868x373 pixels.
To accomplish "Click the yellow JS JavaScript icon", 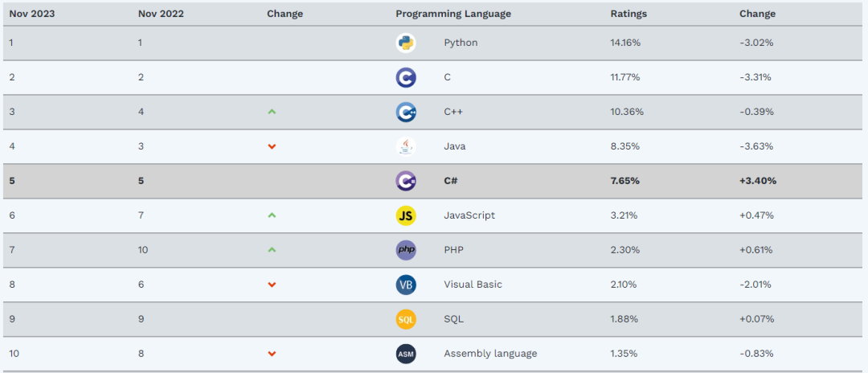I will pyautogui.click(x=406, y=215).
